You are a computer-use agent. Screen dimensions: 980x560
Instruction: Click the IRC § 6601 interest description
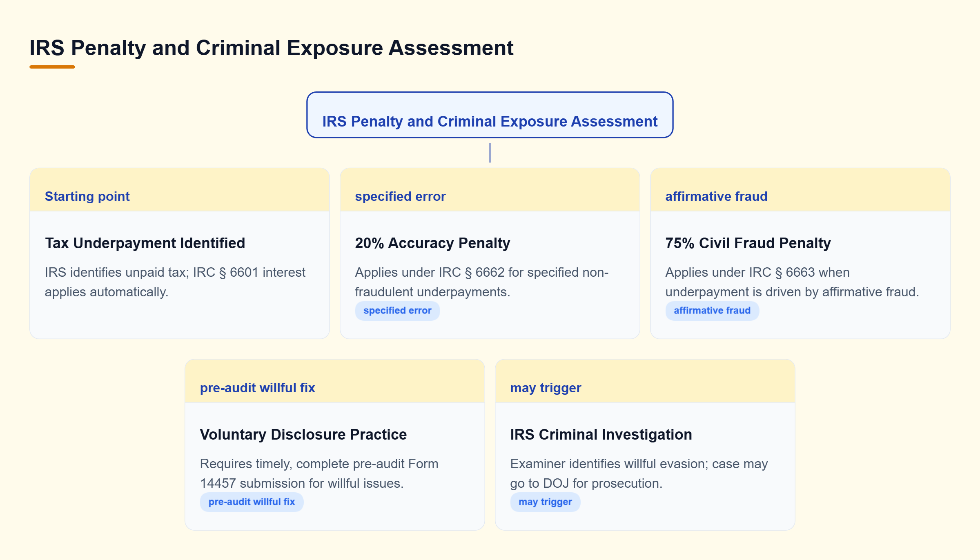click(x=175, y=282)
